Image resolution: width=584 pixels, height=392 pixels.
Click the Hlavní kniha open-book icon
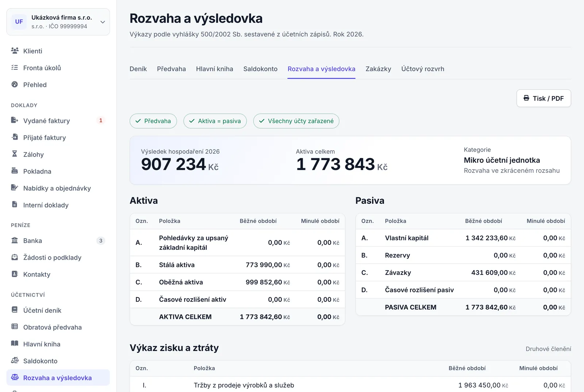[15, 343]
